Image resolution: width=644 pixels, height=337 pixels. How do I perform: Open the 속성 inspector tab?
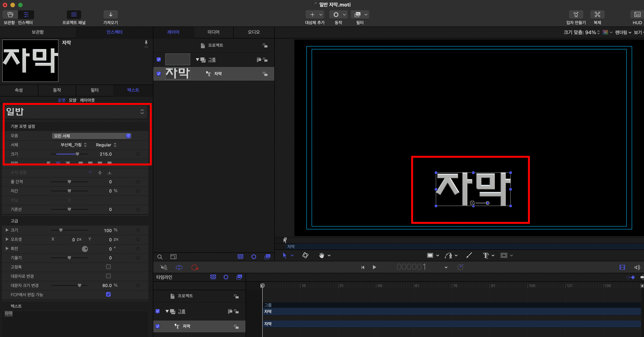point(19,90)
